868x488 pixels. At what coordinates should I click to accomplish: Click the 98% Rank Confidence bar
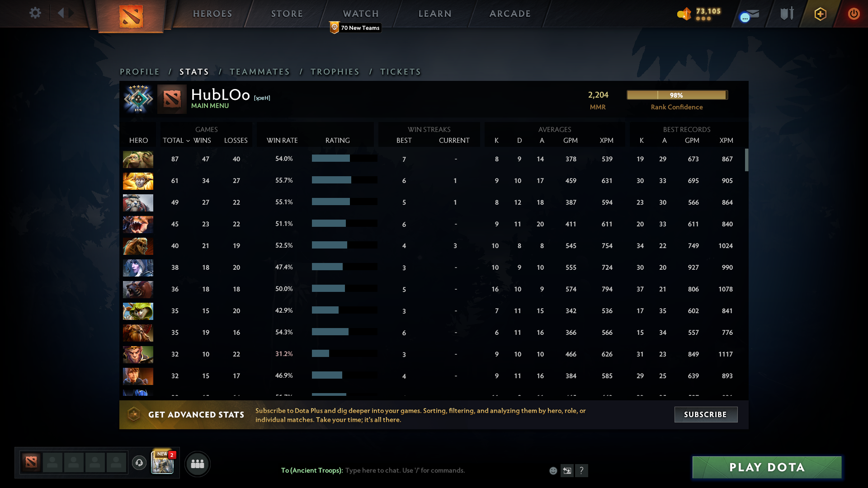(x=677, y=95)
